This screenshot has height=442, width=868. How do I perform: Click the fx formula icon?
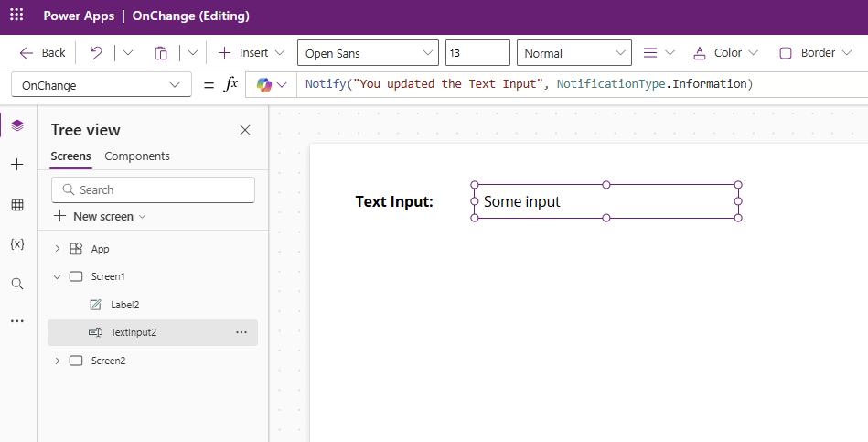click(x=231, y=84)
